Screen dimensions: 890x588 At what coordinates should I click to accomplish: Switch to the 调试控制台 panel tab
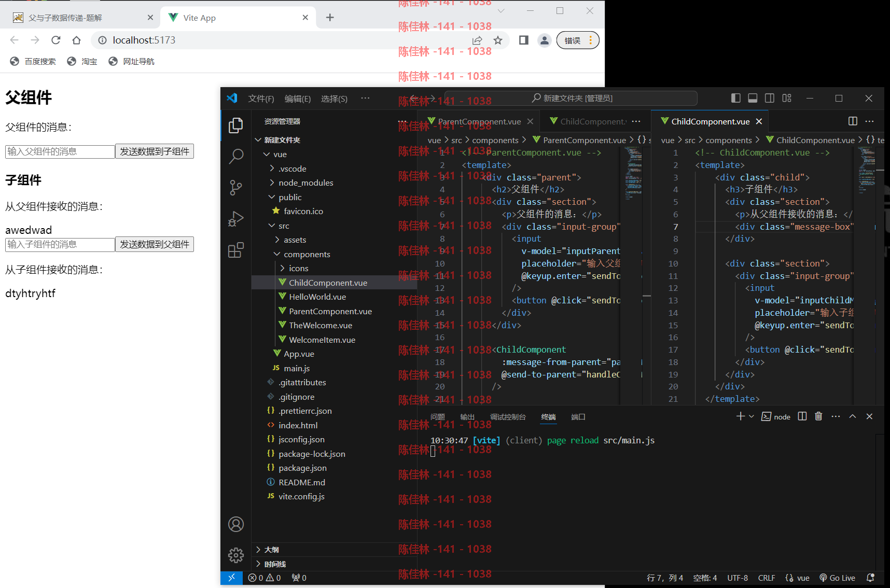[x=508, y=417]
